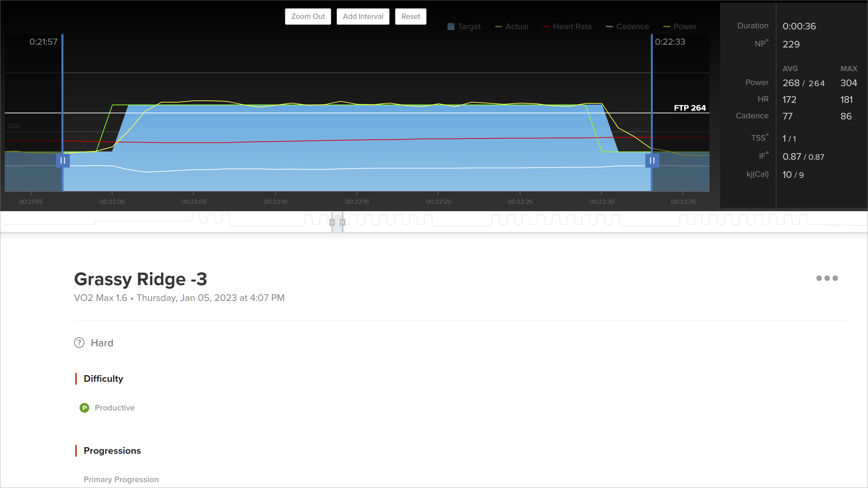The image size is (868, 488).
Task: Click the green Productive P badge
Action: 84,408
